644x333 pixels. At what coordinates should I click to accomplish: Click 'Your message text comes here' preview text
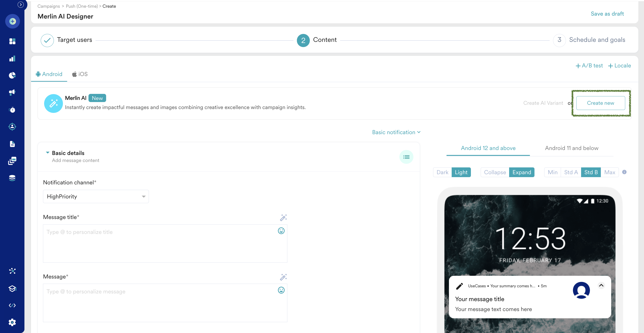493,309
